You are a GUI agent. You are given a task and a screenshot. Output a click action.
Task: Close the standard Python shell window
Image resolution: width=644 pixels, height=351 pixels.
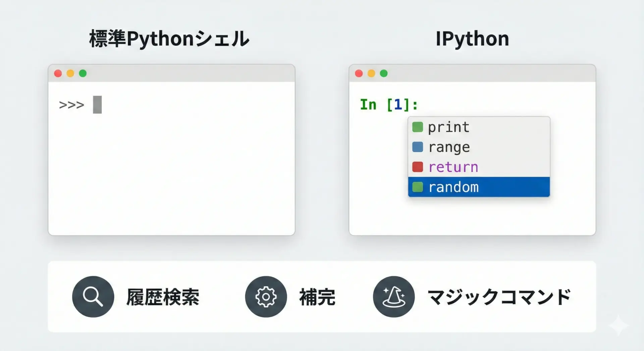coord(58,73)
